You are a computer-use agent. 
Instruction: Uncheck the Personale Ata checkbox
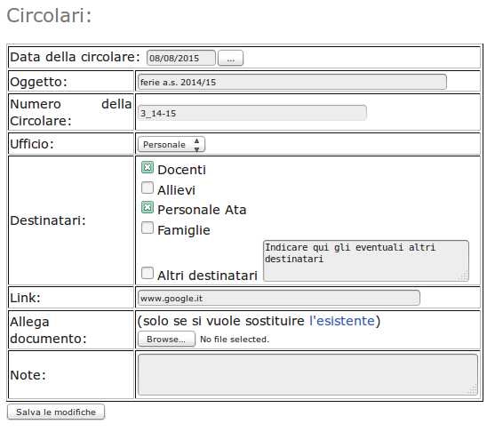point(148,208)
